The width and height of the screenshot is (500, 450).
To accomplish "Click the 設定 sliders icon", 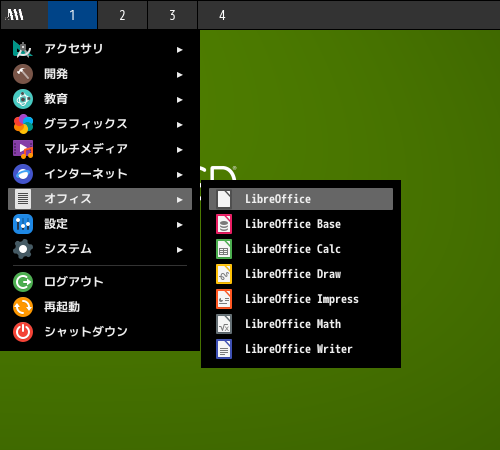I will click(x=23, y=224).
